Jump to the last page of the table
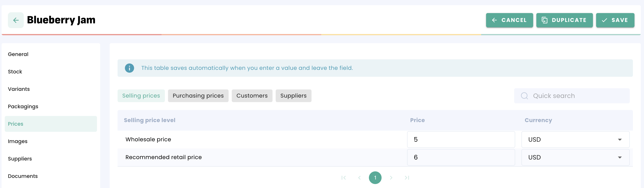 pyautogui.click(x=407, y=178)
